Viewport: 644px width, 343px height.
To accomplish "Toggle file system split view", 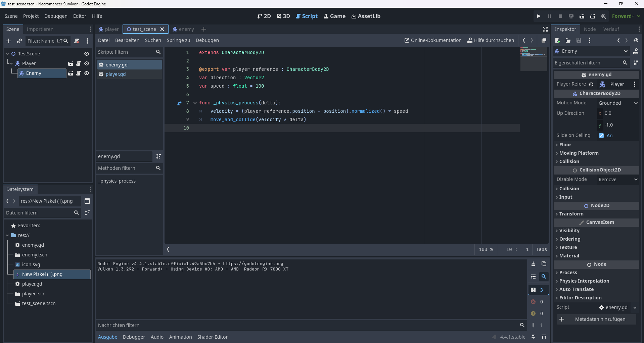I will (87, 201).
